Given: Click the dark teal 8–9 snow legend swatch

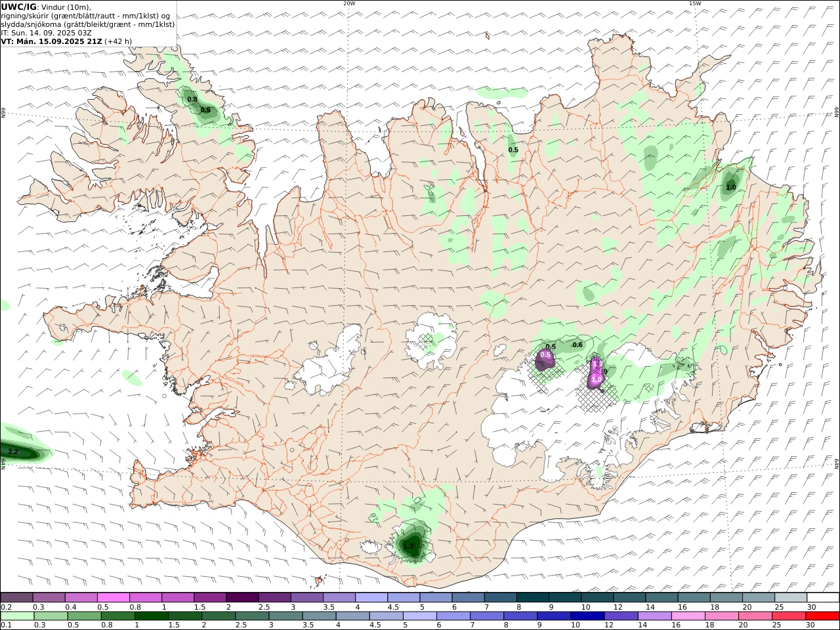Looking at the screenshot, I should [x=532, y=598].
